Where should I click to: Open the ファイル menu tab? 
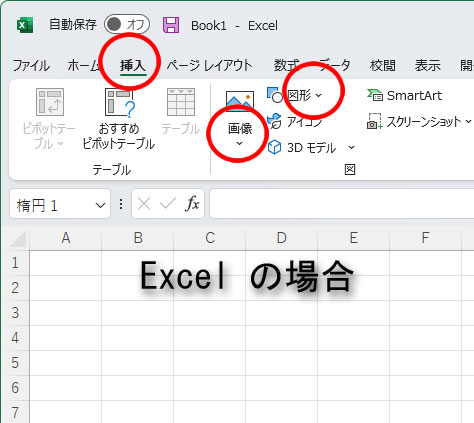coord(31,65)
